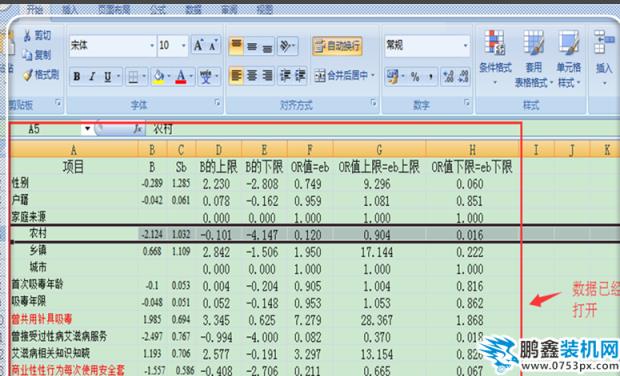Expand the 常规 number format dropdown

point(465,46)
